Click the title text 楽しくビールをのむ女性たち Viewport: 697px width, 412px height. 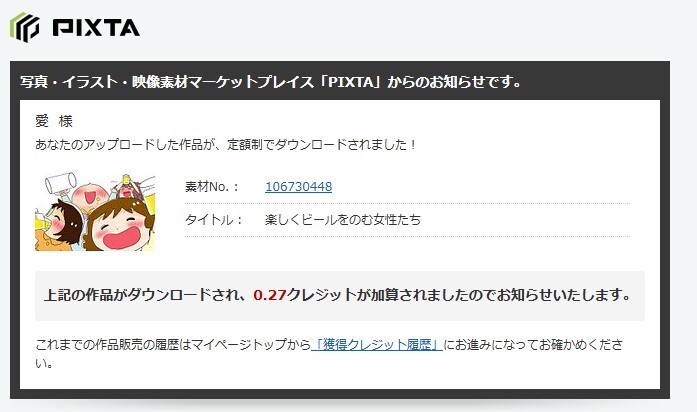pyautogui.click(x=343, y=220)
